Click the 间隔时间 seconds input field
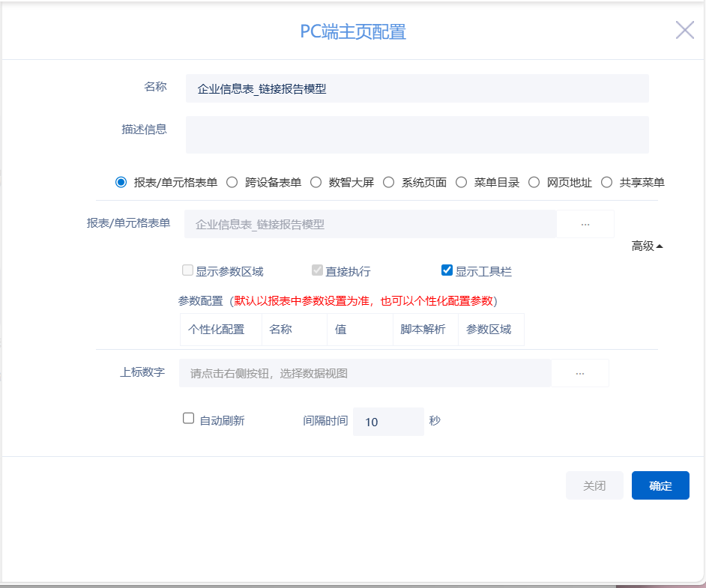This screenshot has width=706, height=588. tap(388, 422)
